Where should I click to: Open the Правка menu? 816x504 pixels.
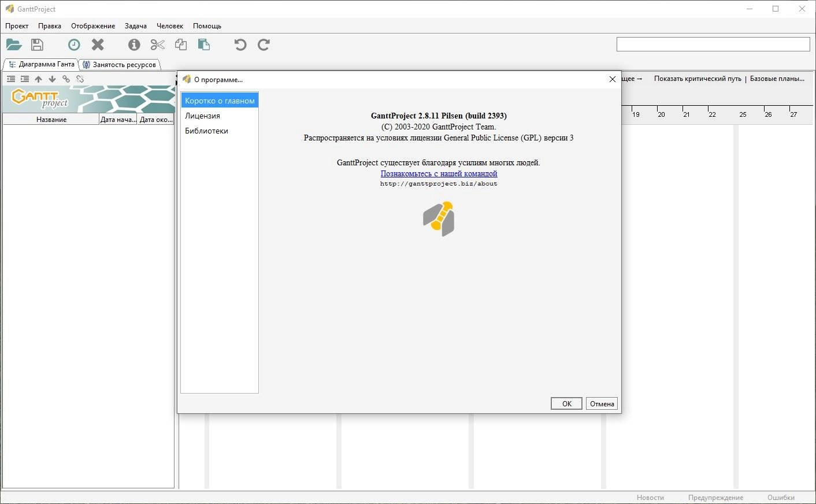[50, 26]
